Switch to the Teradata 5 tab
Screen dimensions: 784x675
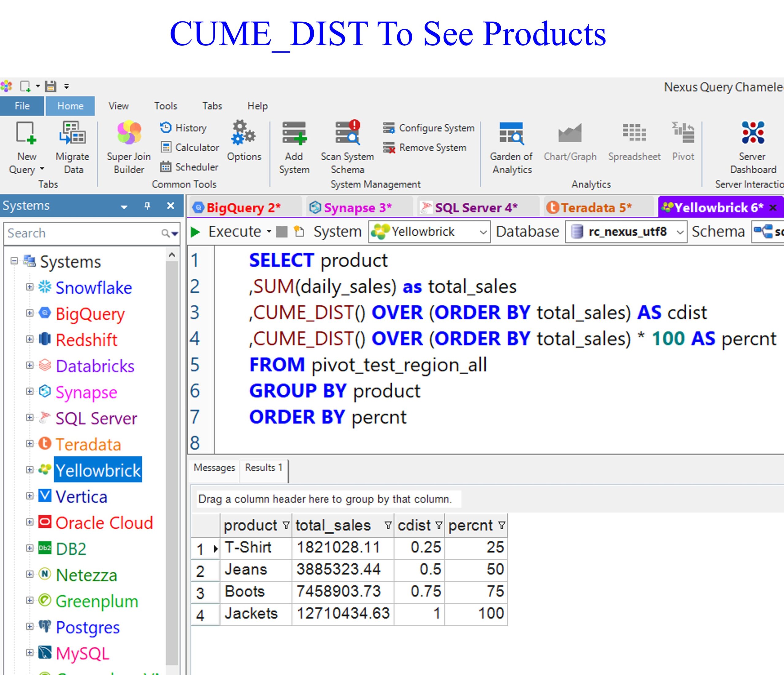(x=590, y=207)
